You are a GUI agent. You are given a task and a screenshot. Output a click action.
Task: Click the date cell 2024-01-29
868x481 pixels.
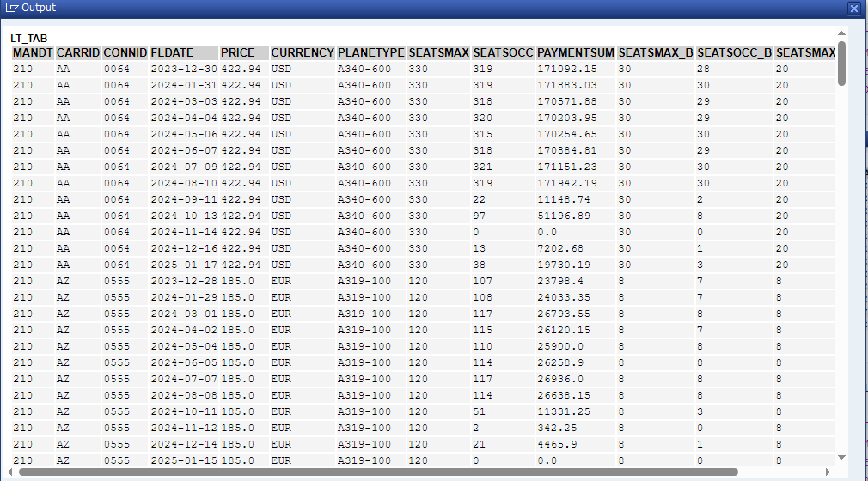[x=184, y=298]
